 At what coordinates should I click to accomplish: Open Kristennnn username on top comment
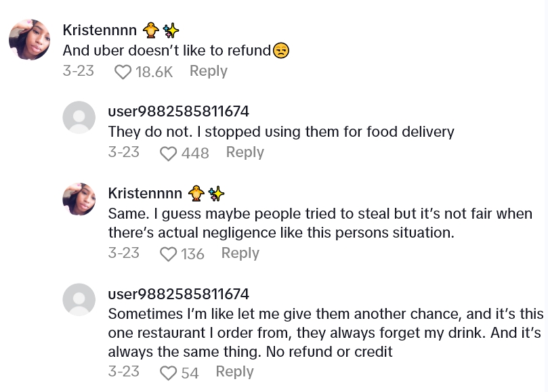(100, 30)
